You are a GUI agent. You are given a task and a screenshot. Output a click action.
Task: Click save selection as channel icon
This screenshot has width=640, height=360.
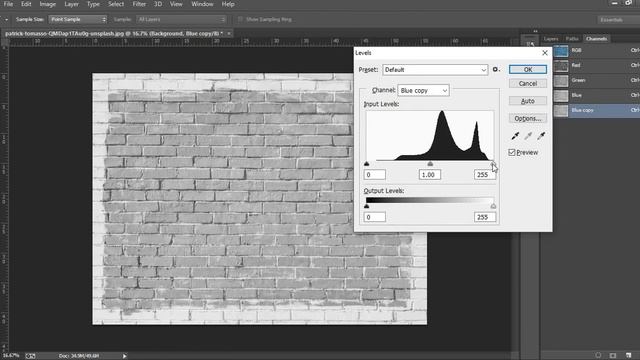point(613,356)
